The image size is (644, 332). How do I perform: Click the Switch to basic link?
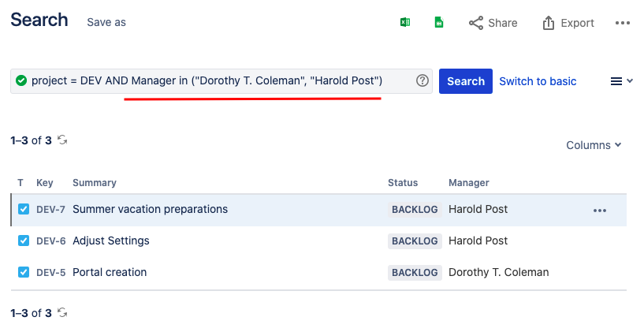coord(538,81)
